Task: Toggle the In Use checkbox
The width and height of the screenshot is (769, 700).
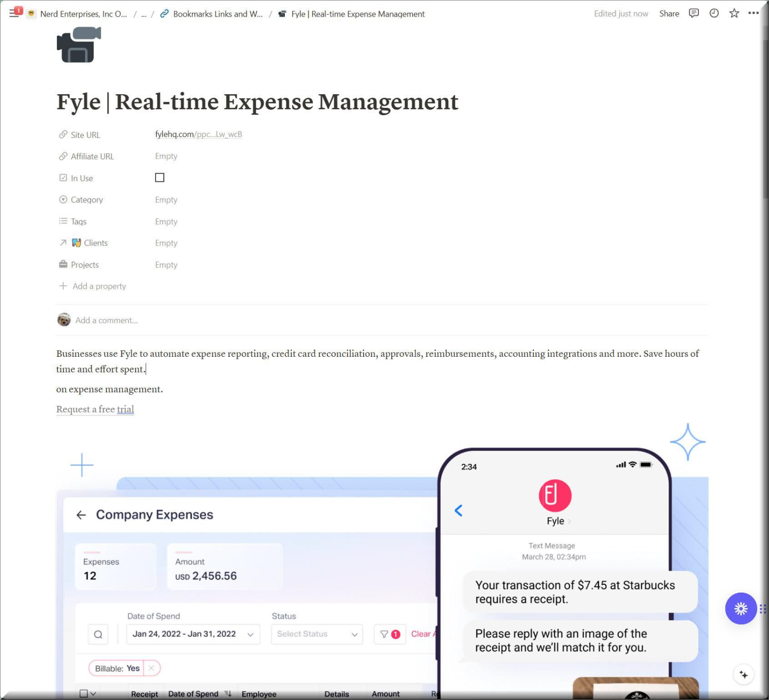Action: click(x=159, y=177)
